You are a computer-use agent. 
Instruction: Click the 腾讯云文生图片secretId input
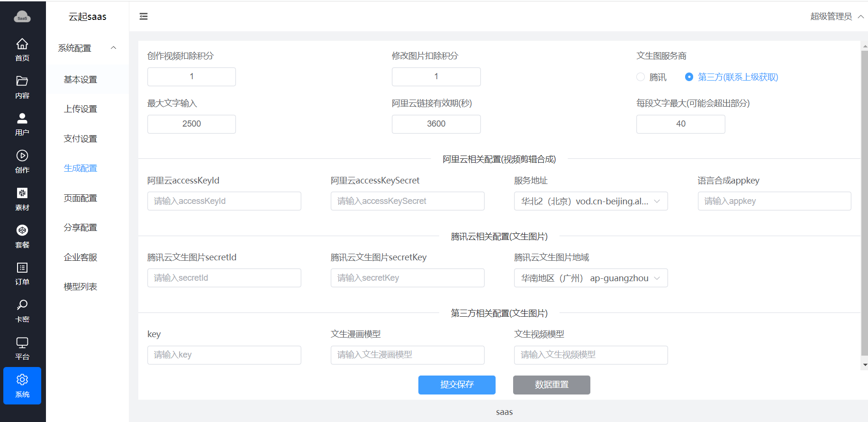(x=224, y=278)
